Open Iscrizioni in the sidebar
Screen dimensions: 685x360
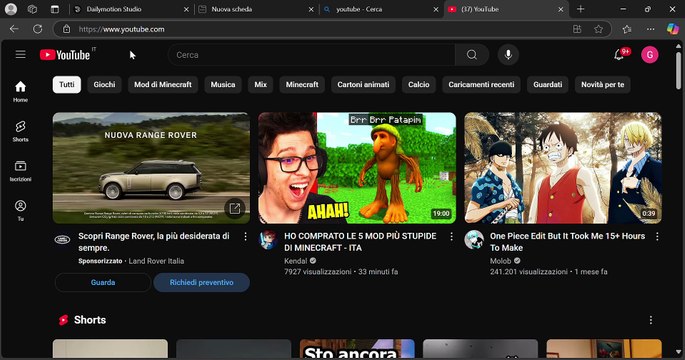pos(21,171)
